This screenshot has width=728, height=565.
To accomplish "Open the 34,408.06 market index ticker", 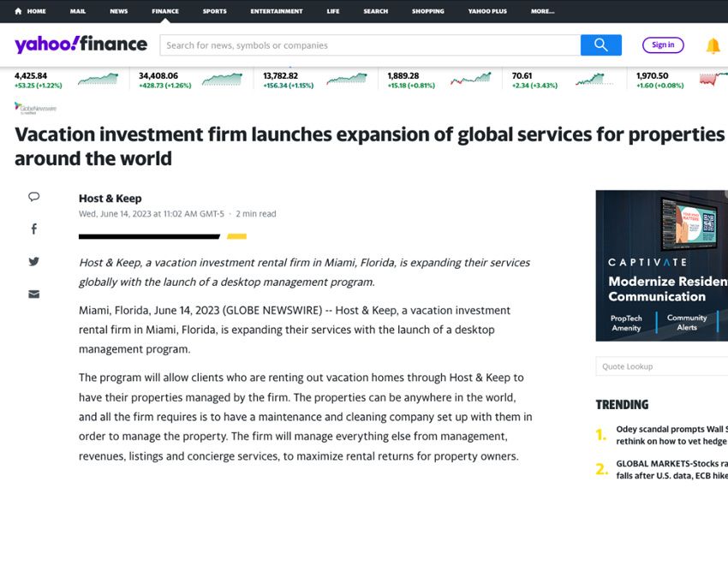I will pyautogui.click(x=191, y=80).
